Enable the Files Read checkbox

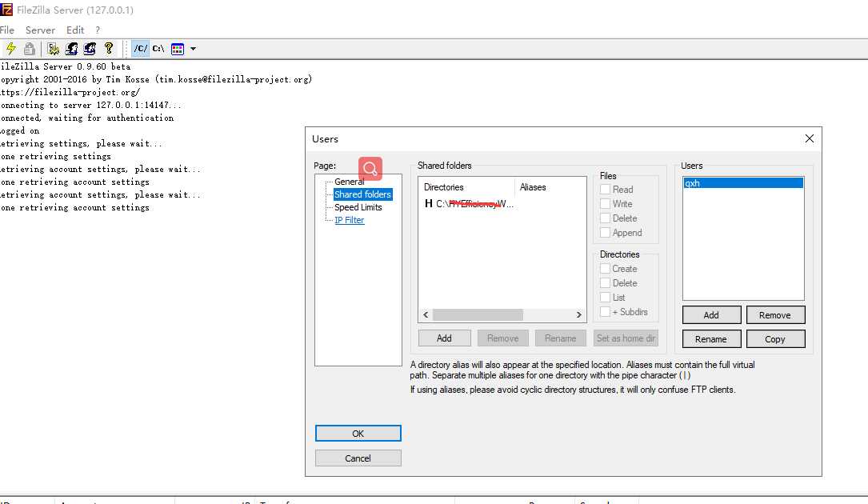point(605,190)
